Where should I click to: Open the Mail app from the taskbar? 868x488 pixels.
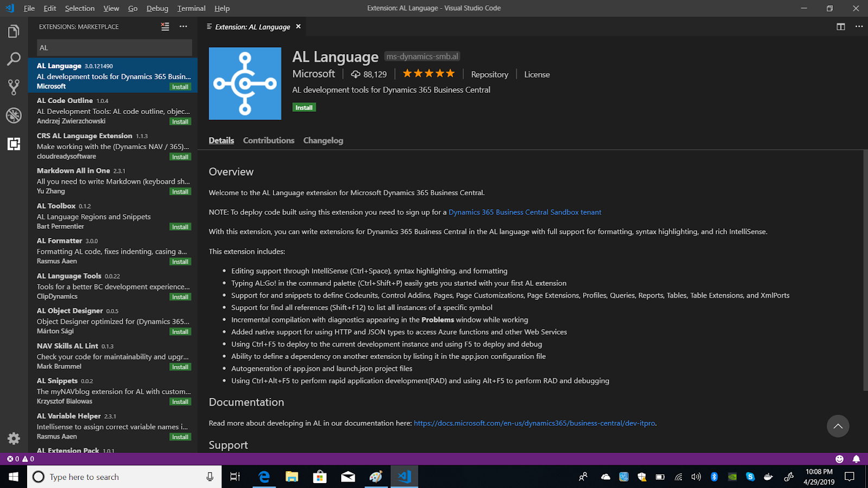tap(348, 477)
